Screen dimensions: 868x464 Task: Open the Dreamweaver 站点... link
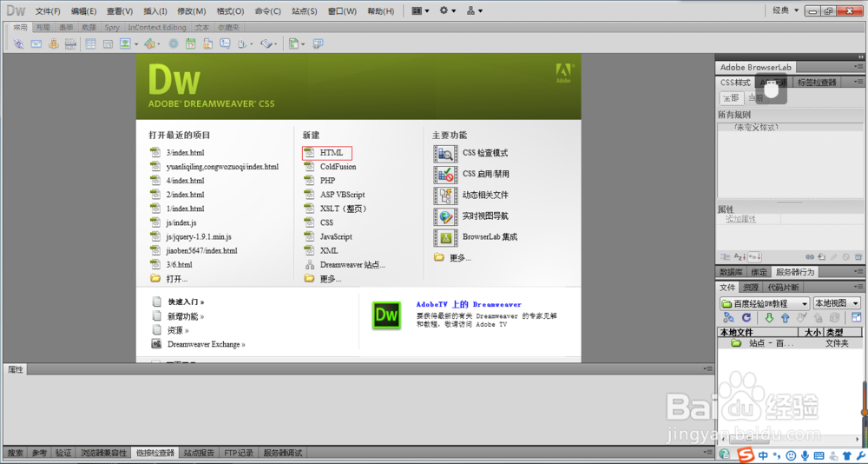point(352,264)
